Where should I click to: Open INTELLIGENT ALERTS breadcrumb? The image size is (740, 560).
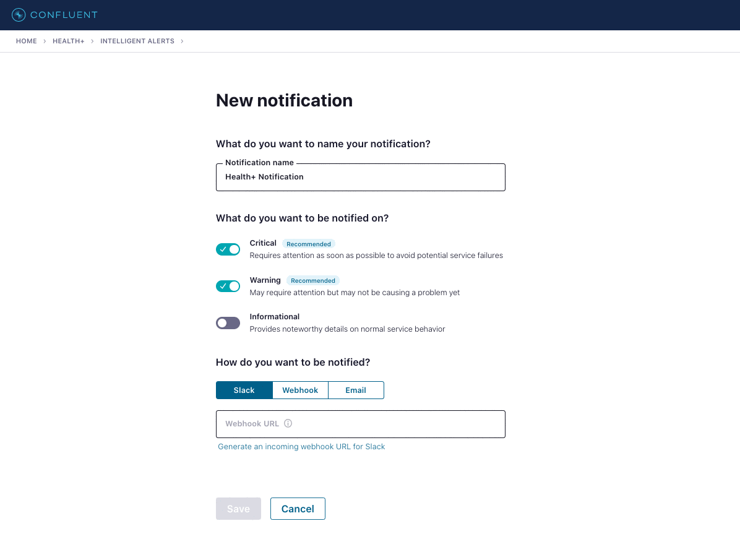coord(137,41)
